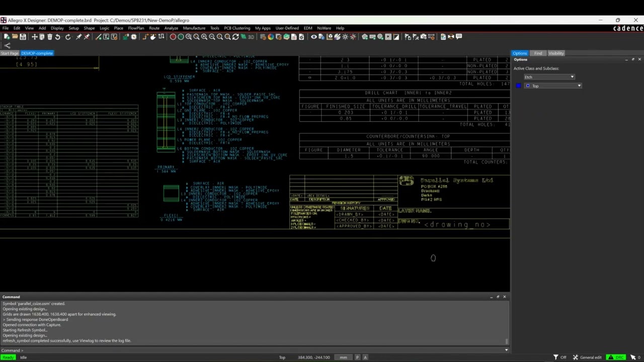The height and width of the screenshot is (362, 644).
Task: Toggle filter Off in status bar
Action: pos(559,357)
